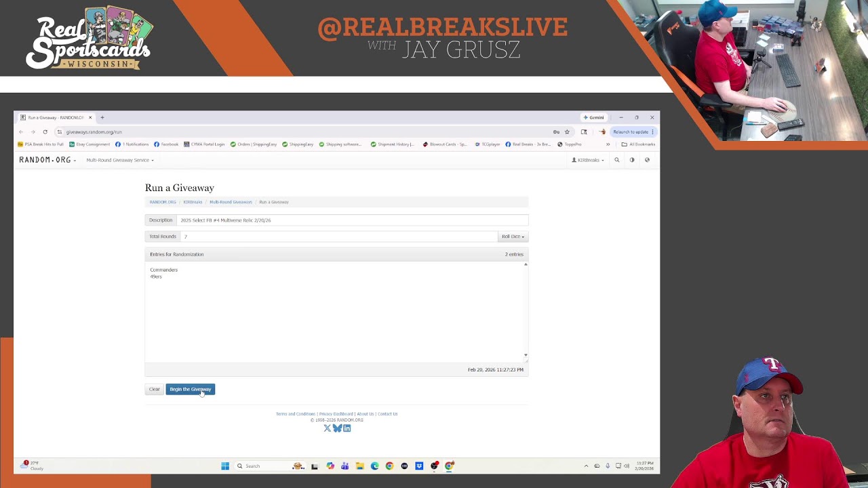868x488 pixels.
Task: Bookmark this page with the star icon
Action: [x=567, y=132]
